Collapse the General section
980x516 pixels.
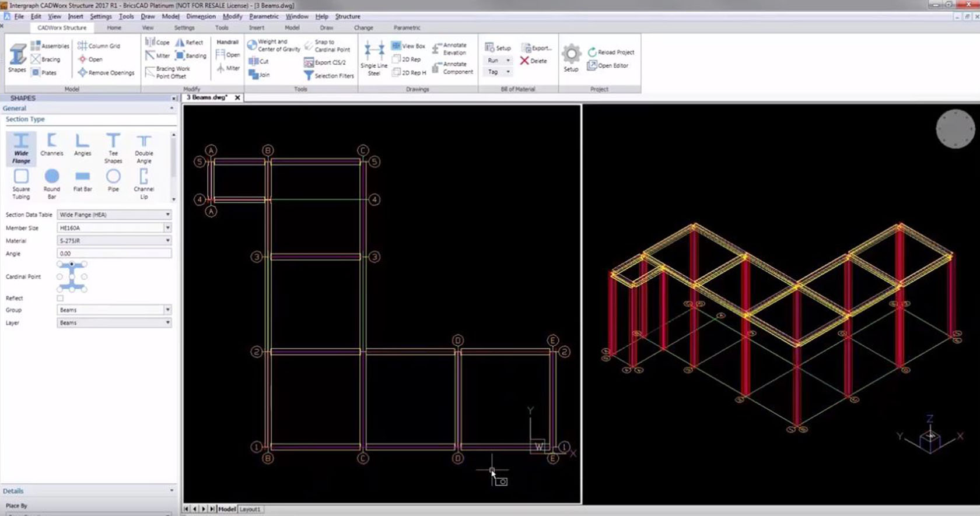171,108
